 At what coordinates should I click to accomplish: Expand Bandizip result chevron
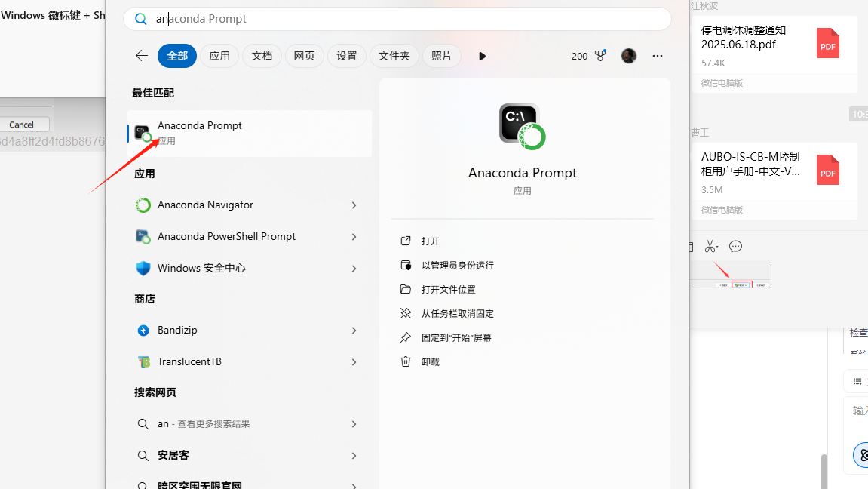click(x=354, y=330)
